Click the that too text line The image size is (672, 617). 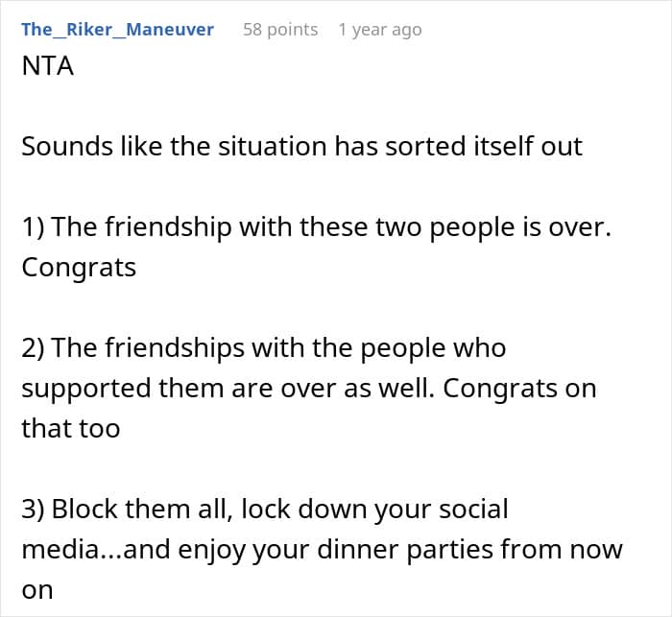coord(71,429)
